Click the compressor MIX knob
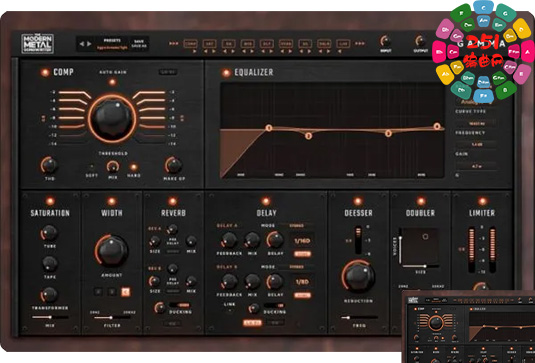 coord(113,167)
